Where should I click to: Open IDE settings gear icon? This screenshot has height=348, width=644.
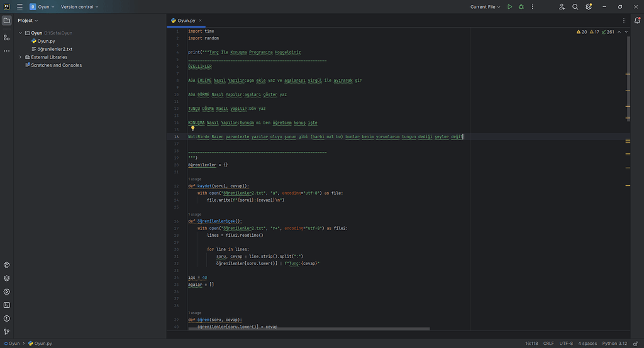(x=589, y=7)
